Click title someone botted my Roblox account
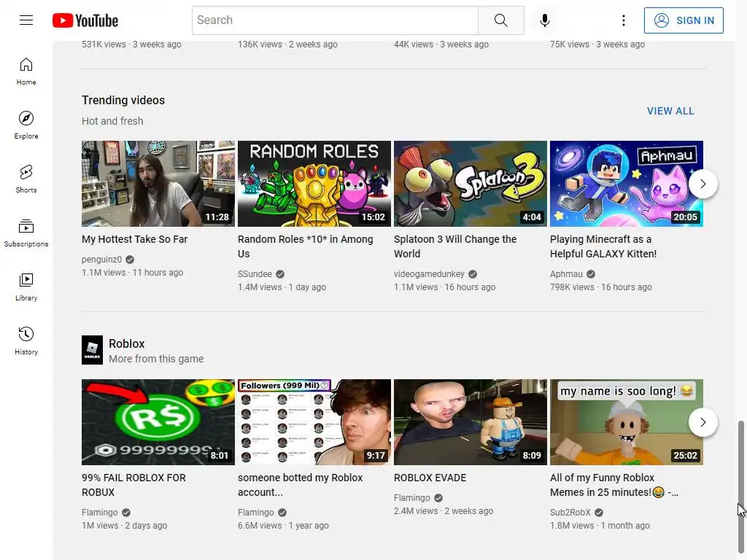747x560 pixels. tap(300, 485)
